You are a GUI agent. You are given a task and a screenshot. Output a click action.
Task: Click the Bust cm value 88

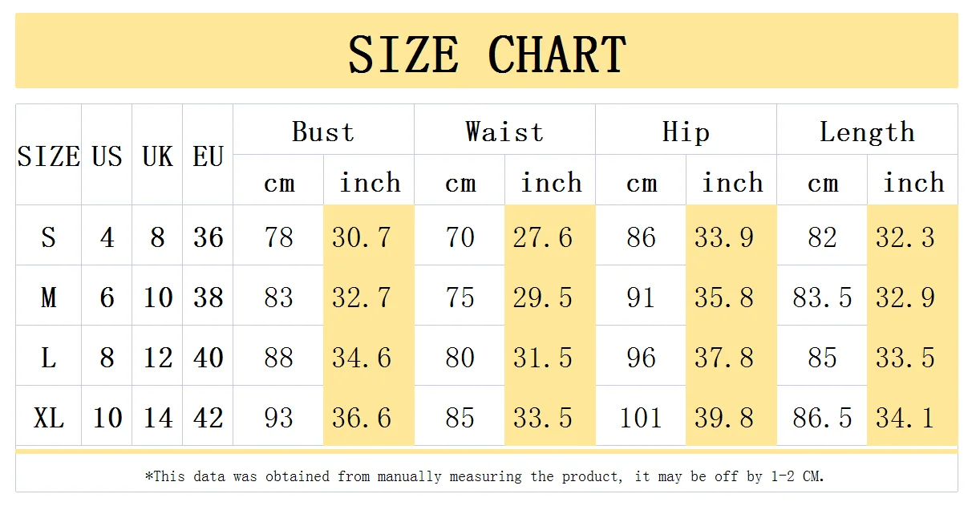(278, 356)
